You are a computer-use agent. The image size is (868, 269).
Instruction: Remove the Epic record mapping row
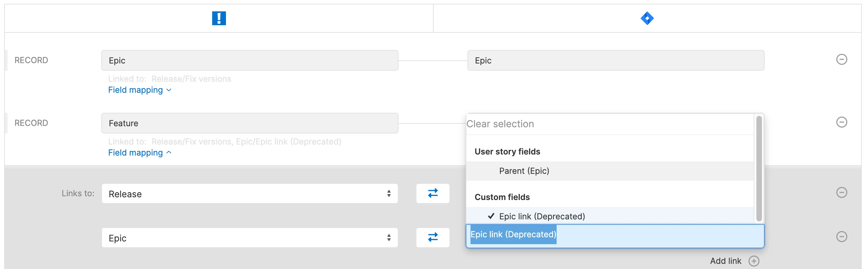pos(841,60)
